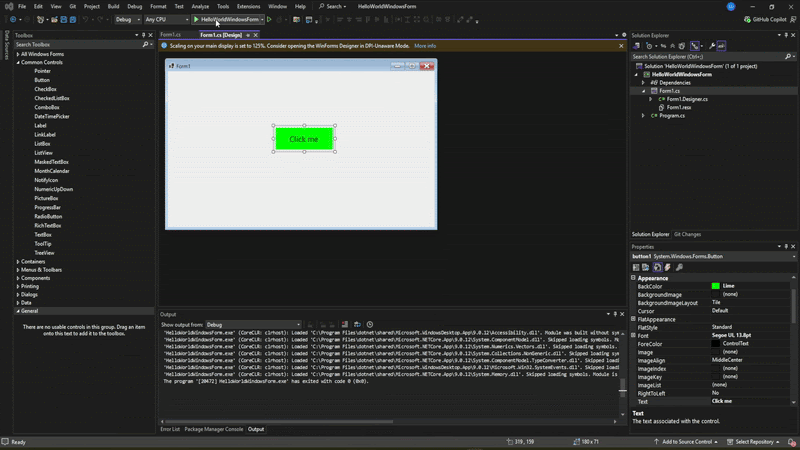This screenshot has width=800, height=450.
Task: Click the Categorized view icon in Properties
Action: pos(636,267)
